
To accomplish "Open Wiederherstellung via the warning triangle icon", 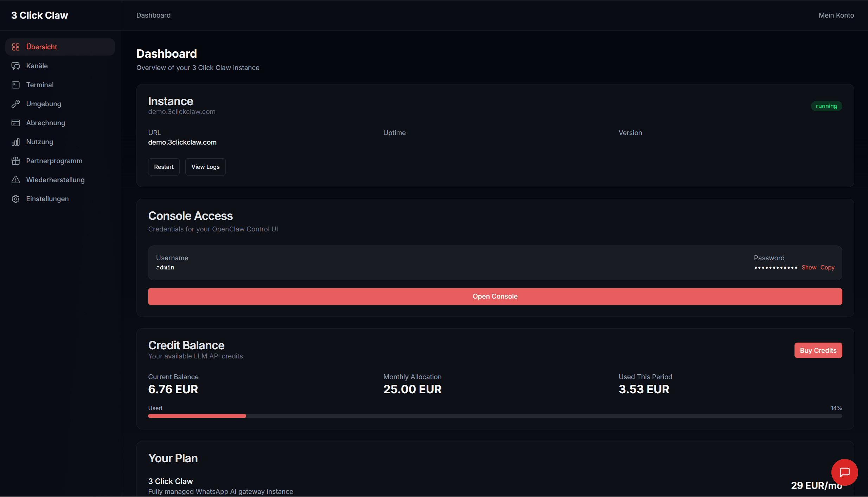I will pyautogui.click(x=16, y=180).
